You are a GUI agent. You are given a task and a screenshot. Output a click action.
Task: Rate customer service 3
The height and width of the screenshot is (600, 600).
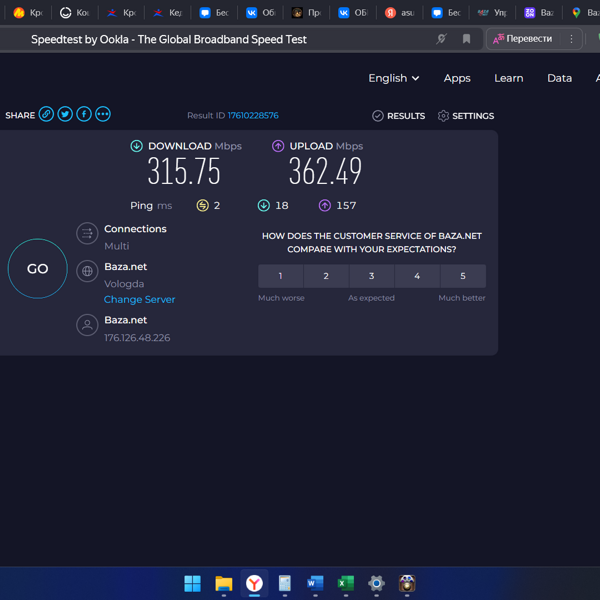(372, 276)
